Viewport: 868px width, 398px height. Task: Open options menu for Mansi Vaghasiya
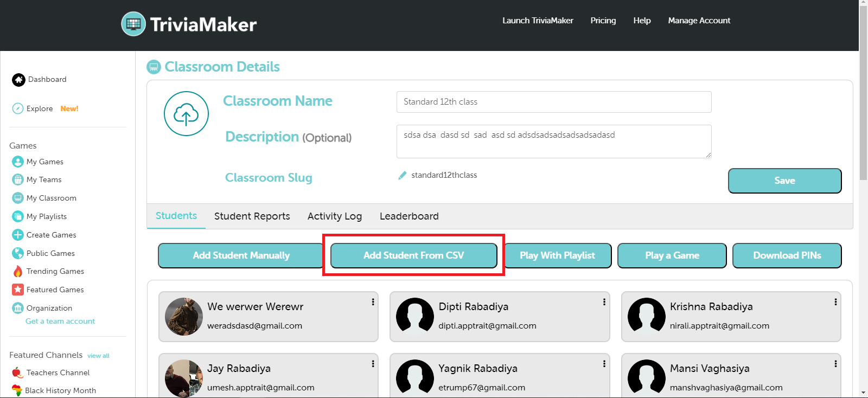click(835, 364)
